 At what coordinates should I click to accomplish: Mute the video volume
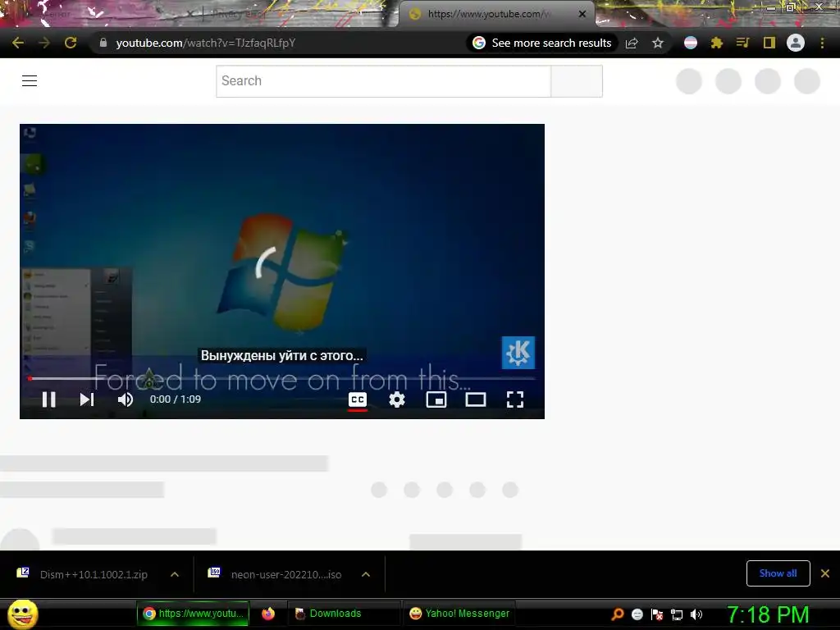pos(126,399)
